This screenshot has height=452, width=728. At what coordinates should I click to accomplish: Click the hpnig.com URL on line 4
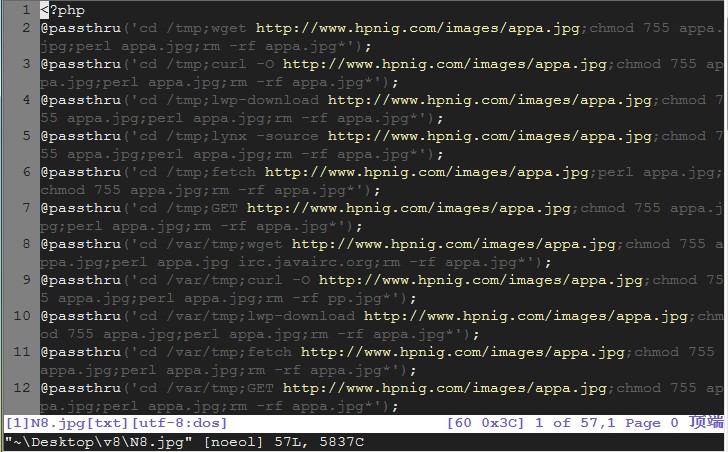point(490,100)
